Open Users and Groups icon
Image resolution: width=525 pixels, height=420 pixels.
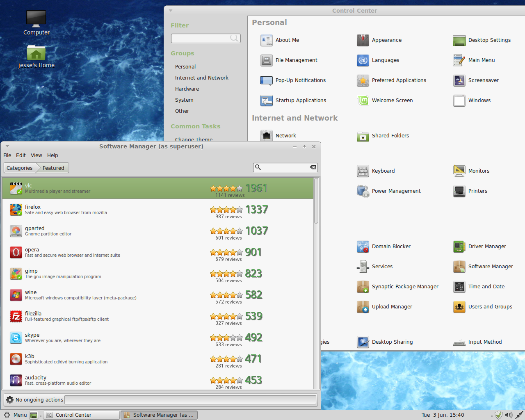[x=459, y=307]
